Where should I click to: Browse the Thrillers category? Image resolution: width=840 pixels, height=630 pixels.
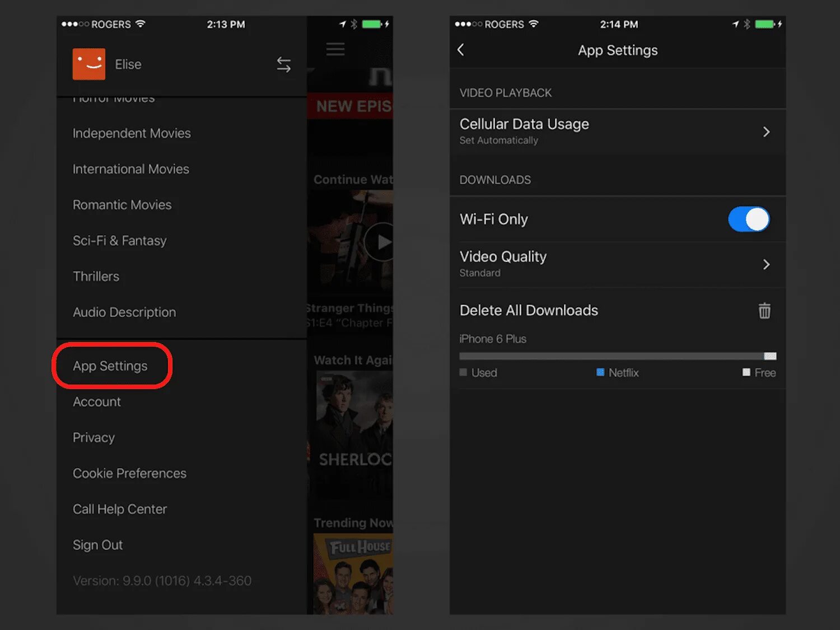point(96,277)
